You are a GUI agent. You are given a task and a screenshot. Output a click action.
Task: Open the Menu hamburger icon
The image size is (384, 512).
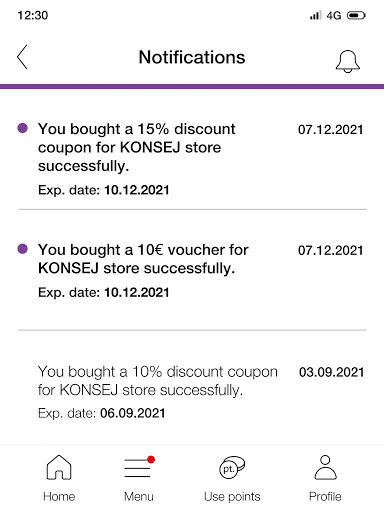tap(137, 468)
